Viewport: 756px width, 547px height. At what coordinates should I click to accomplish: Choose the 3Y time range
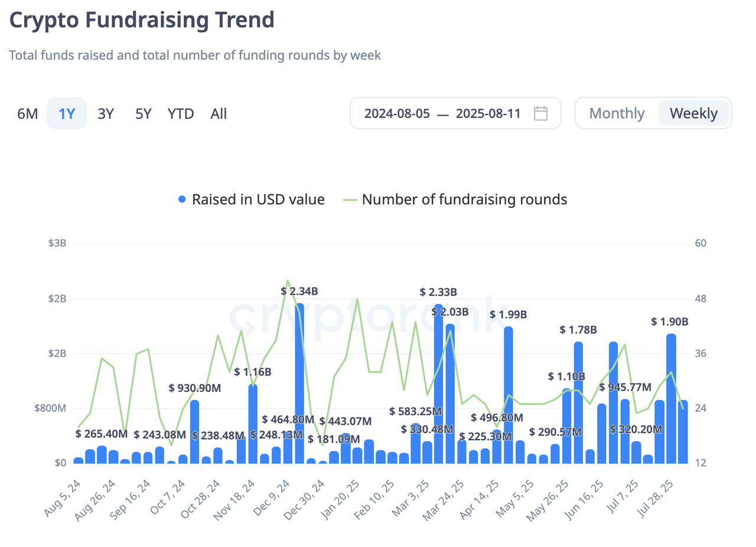point(106,113)
